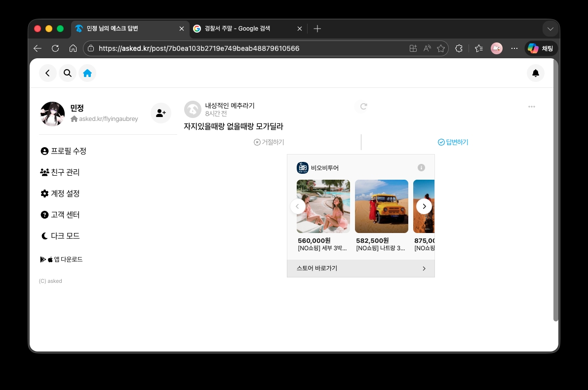Open search with the magnifier icon
The height and width of the screenshot is (390, 588).
click(x=68, y=73)
